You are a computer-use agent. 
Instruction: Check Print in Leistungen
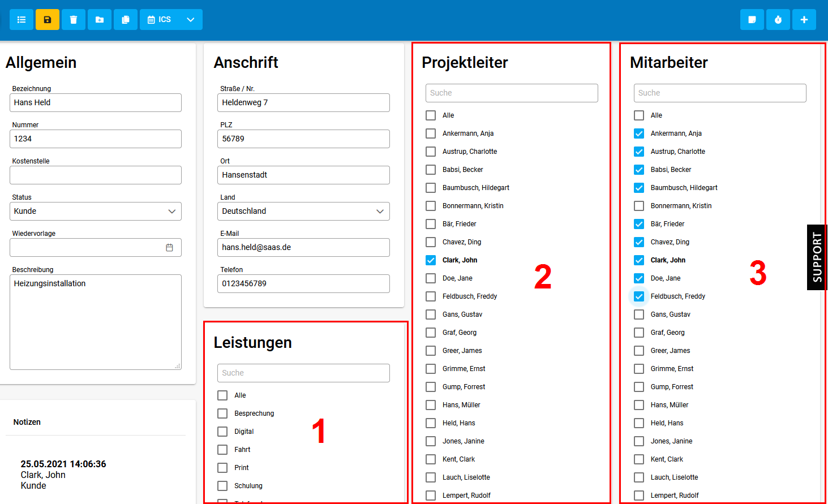tap(222, 468)
